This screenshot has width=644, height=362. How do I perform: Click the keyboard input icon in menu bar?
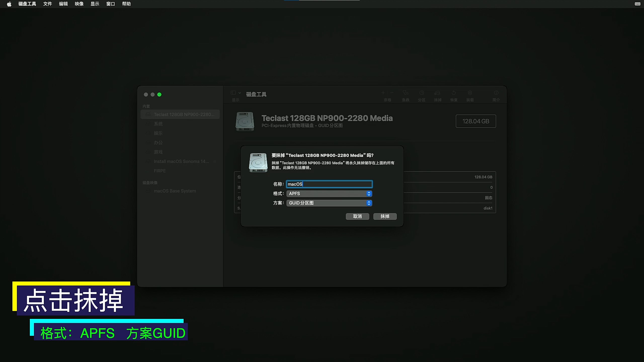point(637,4)
